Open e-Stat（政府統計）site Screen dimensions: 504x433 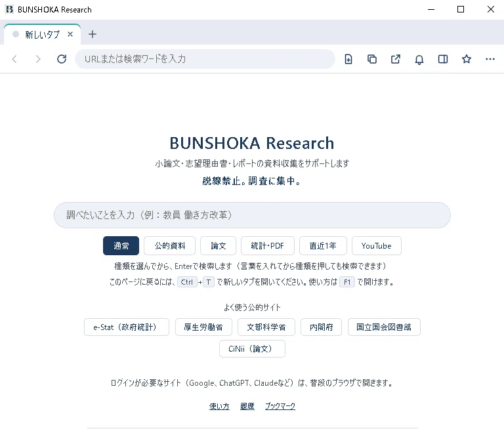127,327
